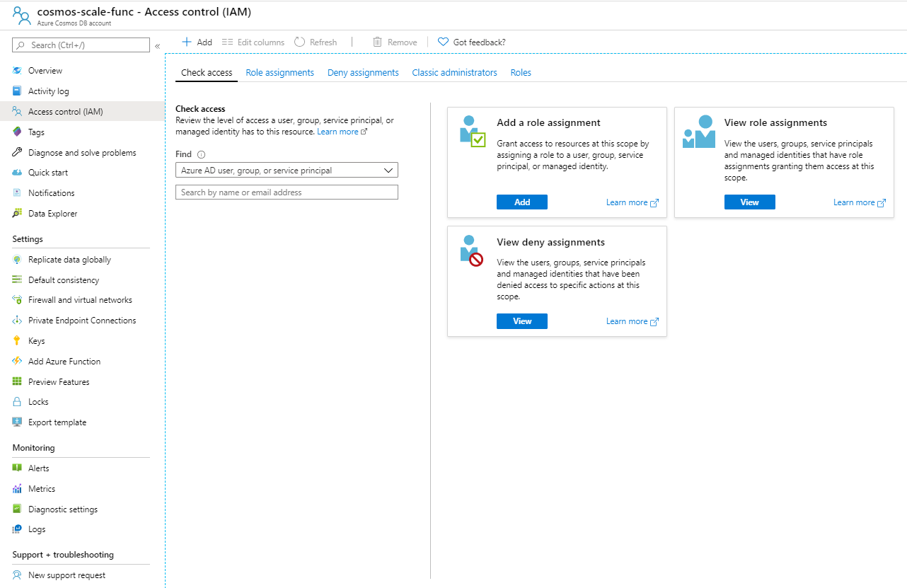This screenshot has height=588, width=907.
Task: Click the Activity log icon
Action: 17,91
